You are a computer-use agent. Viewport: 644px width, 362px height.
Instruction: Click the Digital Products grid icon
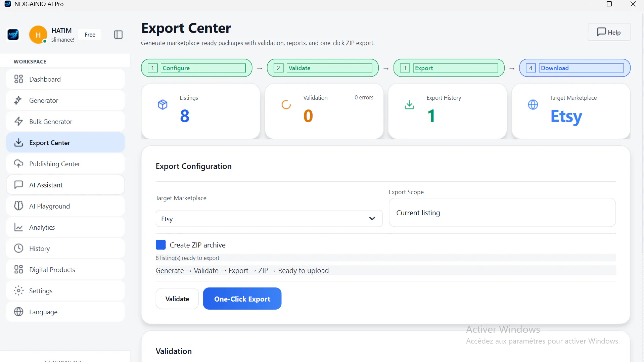point(18,269)
